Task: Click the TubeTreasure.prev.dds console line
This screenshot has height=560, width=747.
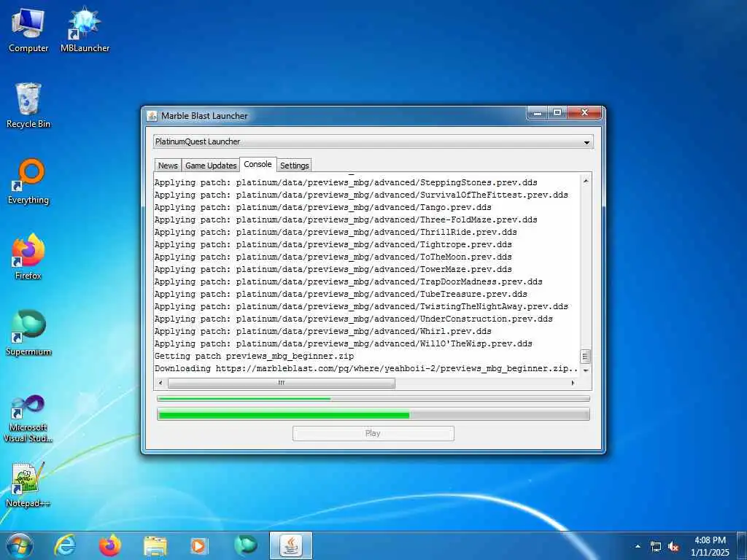Action: [x=341, y=294]
